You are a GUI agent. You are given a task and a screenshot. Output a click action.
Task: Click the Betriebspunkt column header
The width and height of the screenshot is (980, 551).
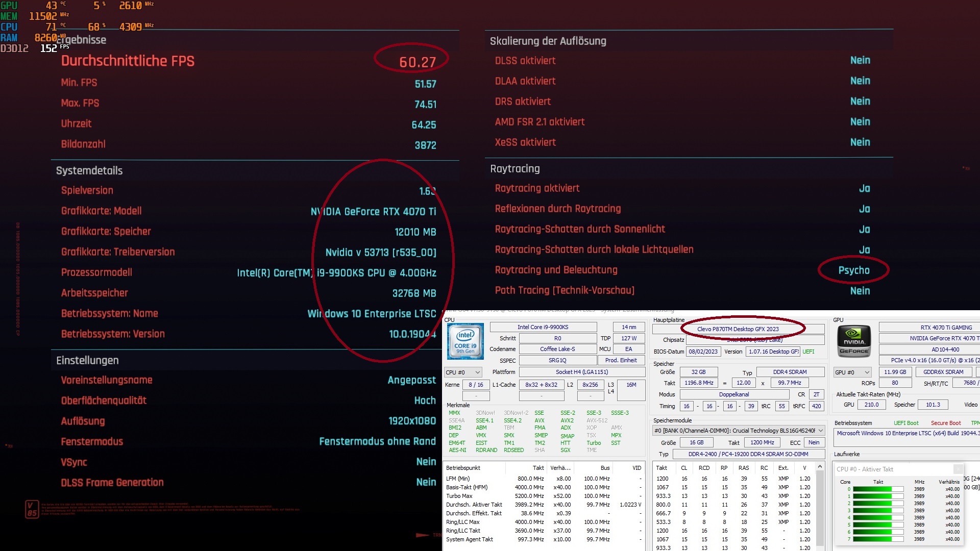click(x=463, y=468)
